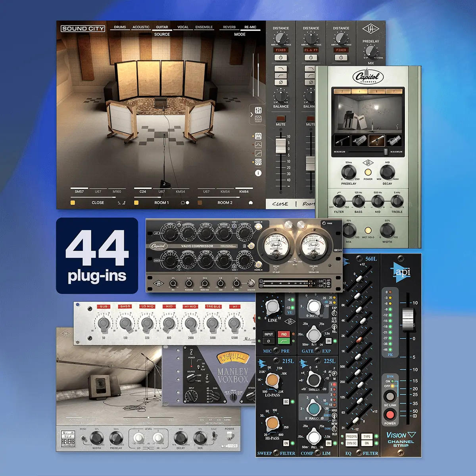Image resolution: width=476 pixels, height=476 pixels.
Task: Select the RE-MIC mode tab
Action: (250, 27)
